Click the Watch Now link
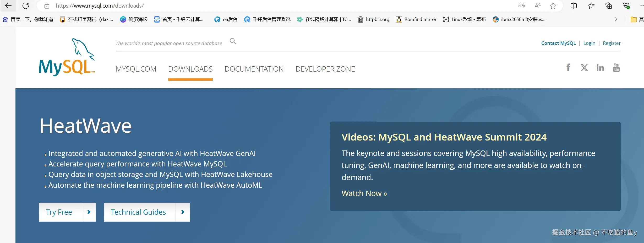This screenshot has height=243, width=644. click(364, 193)
